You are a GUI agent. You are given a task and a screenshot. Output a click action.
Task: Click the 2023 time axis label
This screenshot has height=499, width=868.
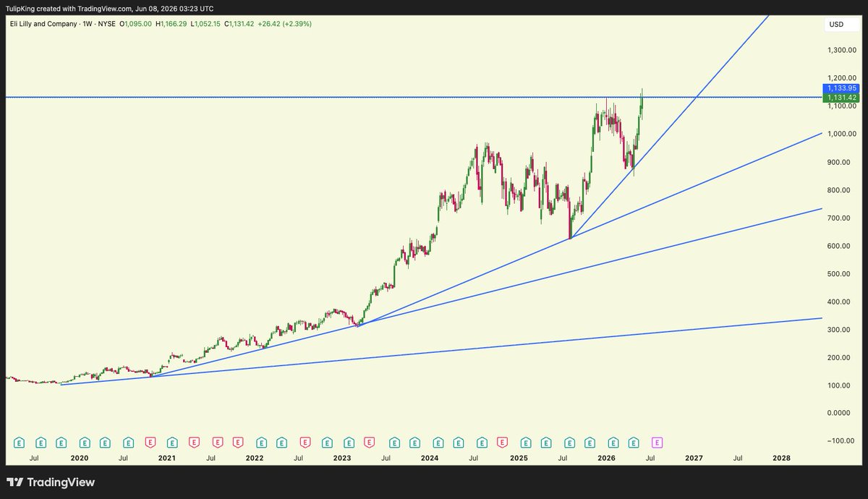coord(342,458)
